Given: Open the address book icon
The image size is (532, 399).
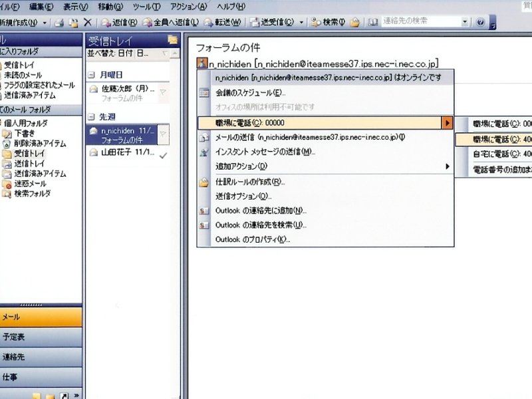Looking at the screenshot, I should (x=373, y=23).
